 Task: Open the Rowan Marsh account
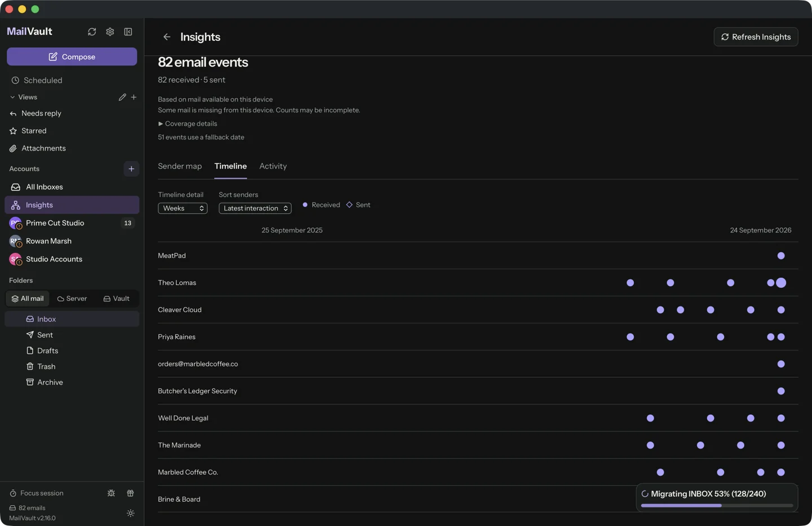(x=72, y=241)
